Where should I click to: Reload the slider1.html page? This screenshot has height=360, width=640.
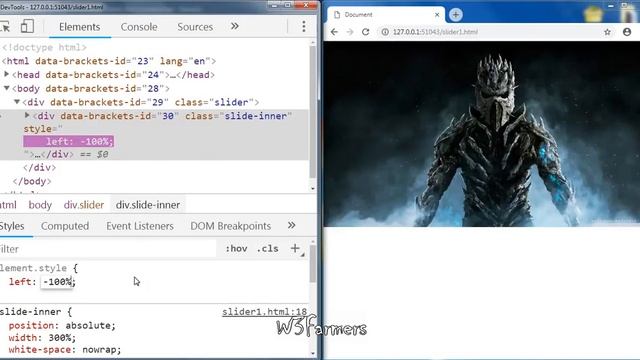pyautogui.click(x=366, y=32)
